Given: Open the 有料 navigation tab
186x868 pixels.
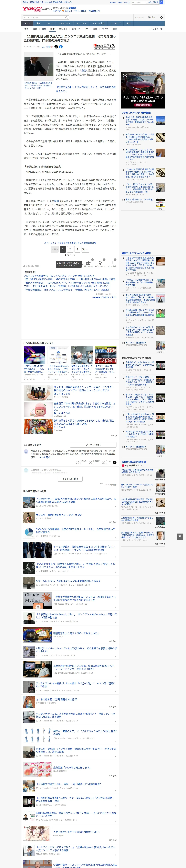Looking at the screenshot, I should point(129,24).
